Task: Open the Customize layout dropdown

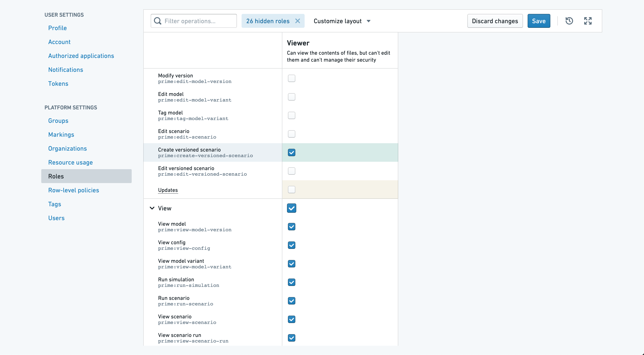Action: tap(342, 21)
